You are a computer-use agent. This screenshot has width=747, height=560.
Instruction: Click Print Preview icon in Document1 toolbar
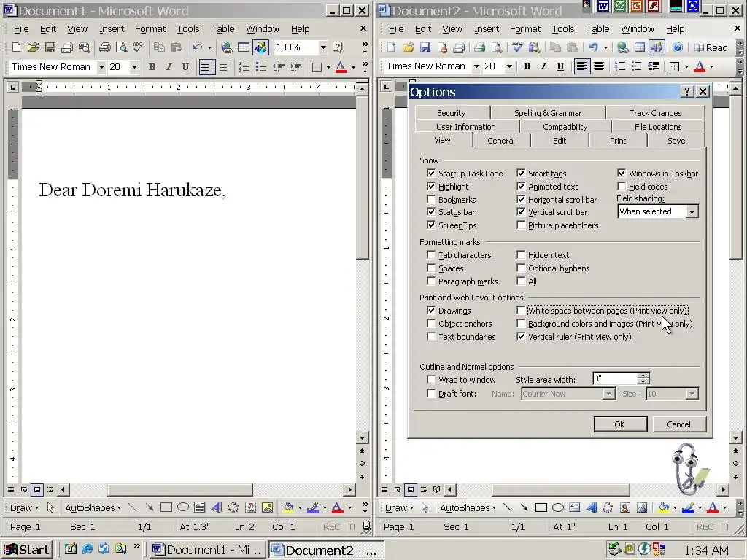122,47
